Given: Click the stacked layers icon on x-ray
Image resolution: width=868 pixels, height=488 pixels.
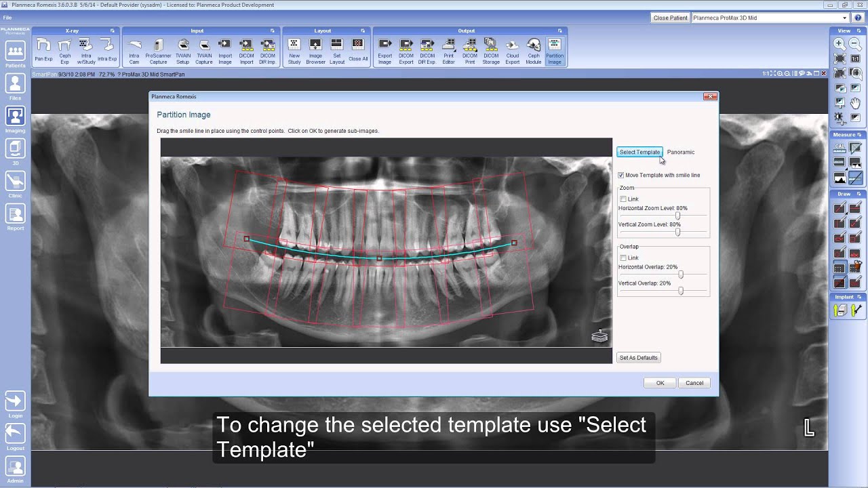Looking at the screenshot, I should 599,335.
